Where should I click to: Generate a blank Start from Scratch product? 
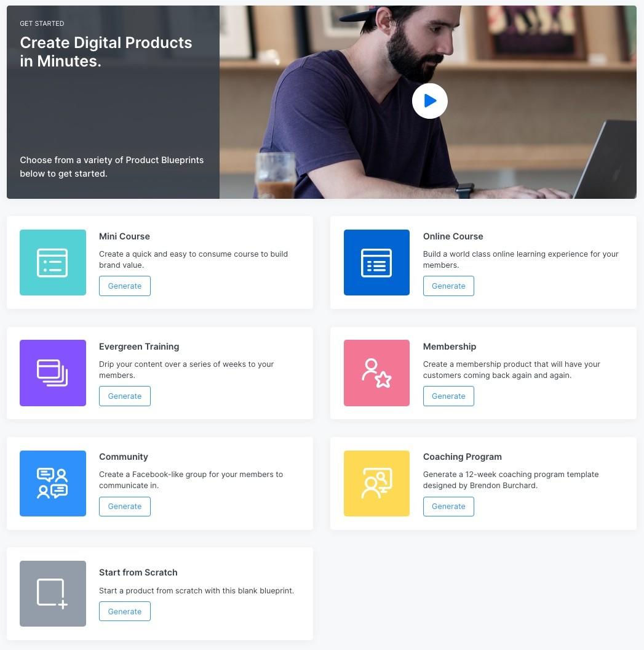(125, 611)
